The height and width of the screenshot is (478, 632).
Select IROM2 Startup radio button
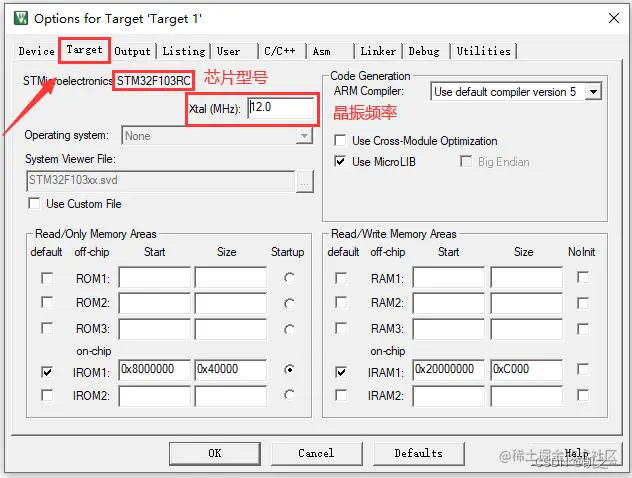coord(289,395)
